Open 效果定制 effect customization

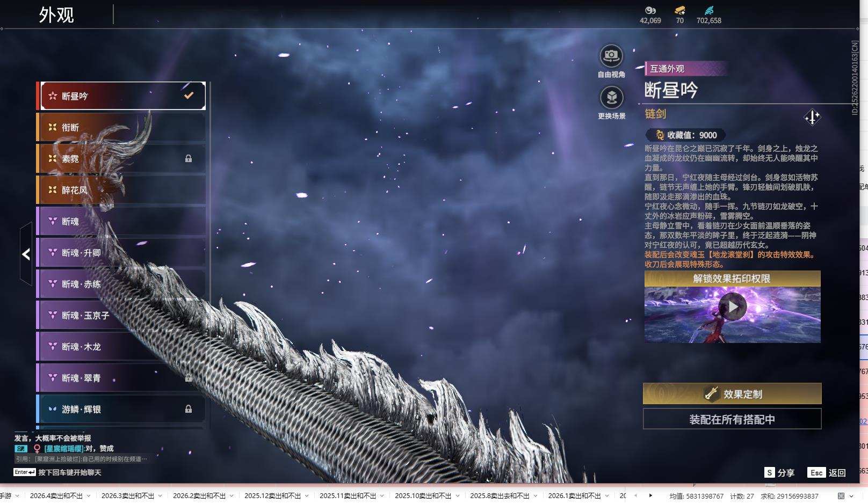[x=732, y=394]
